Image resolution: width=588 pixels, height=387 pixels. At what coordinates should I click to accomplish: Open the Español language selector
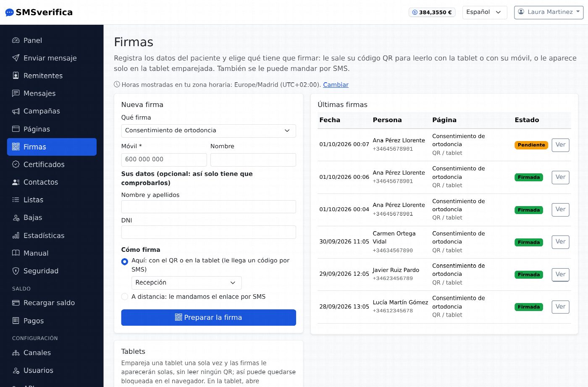coord(484,12)
